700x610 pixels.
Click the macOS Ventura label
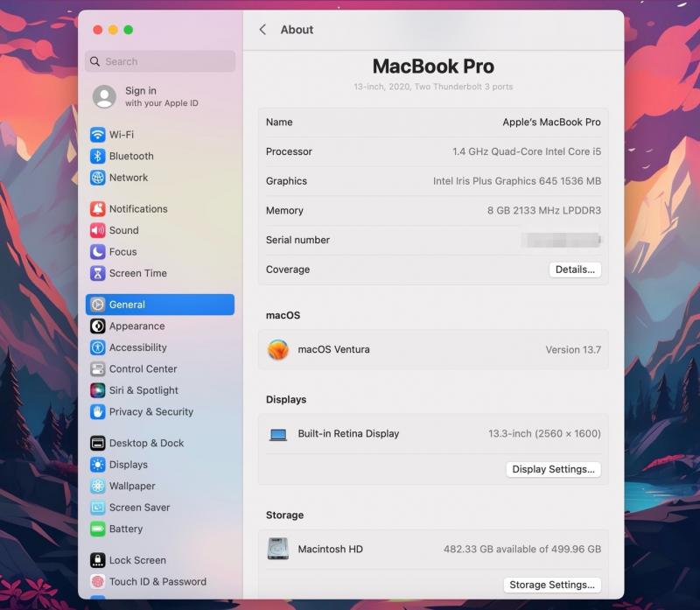point(333,350)
